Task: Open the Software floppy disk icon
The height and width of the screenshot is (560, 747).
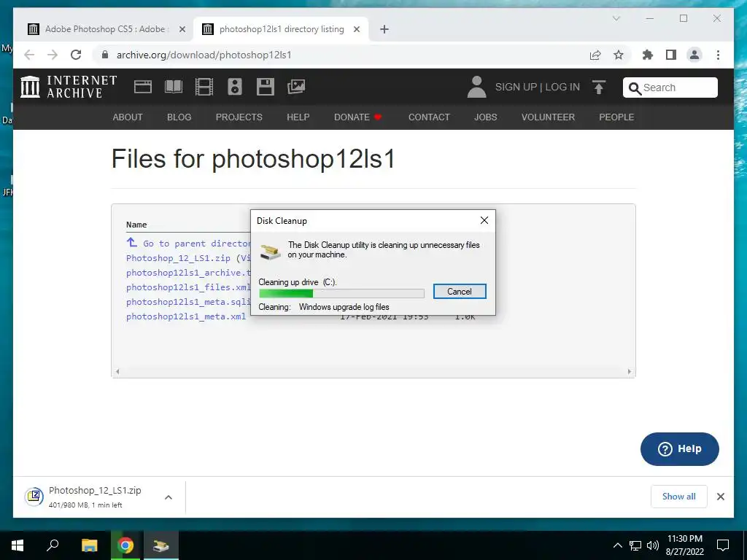Action: tap(266, 87)
